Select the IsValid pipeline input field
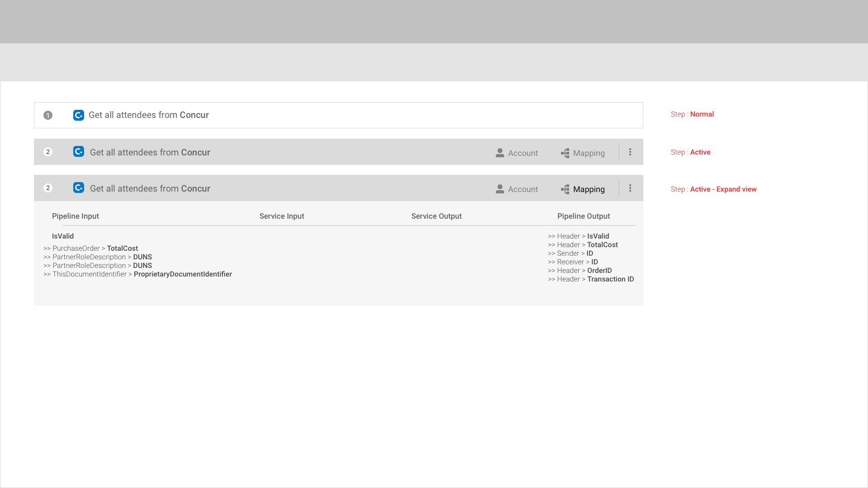 coord(63,236)
